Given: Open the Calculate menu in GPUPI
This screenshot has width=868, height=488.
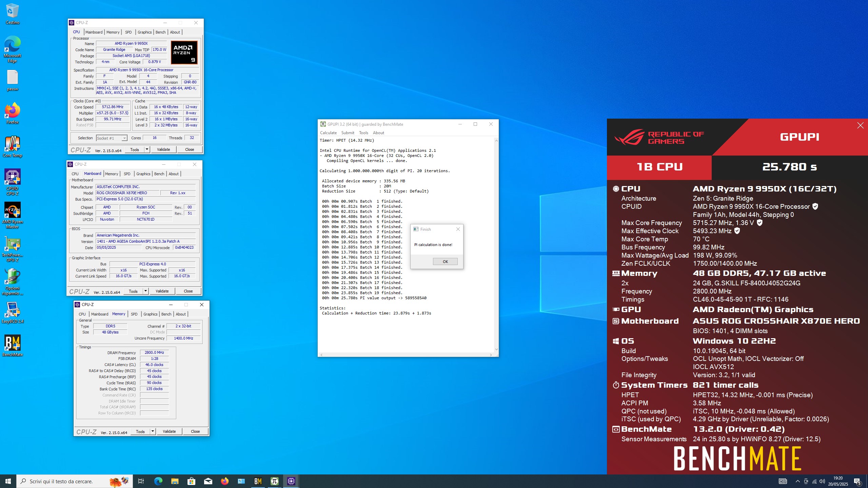Looking at the screenshot, I should coord(329,133).
